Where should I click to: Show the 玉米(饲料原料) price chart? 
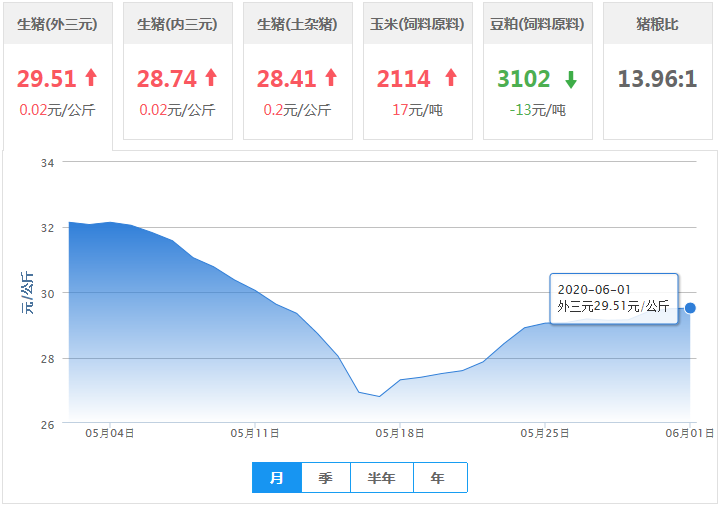pyautogui.click(x=417, y=24)
